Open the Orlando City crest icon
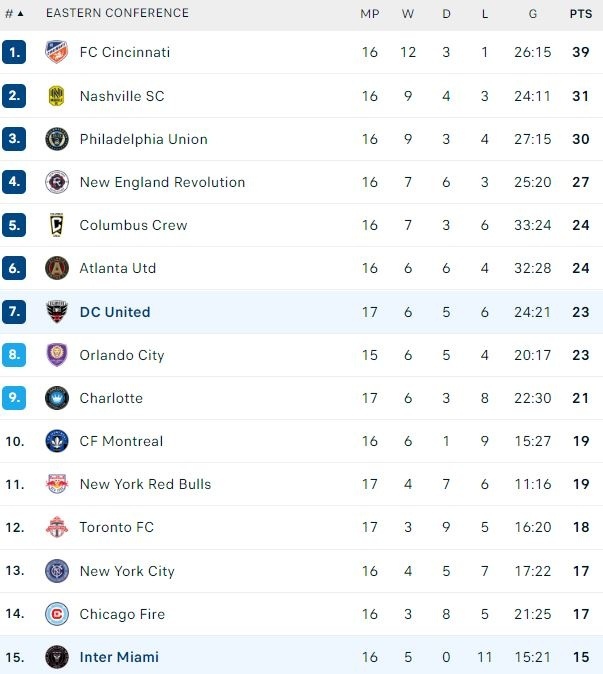Screen dimensions: 603x674 (56, 355)
